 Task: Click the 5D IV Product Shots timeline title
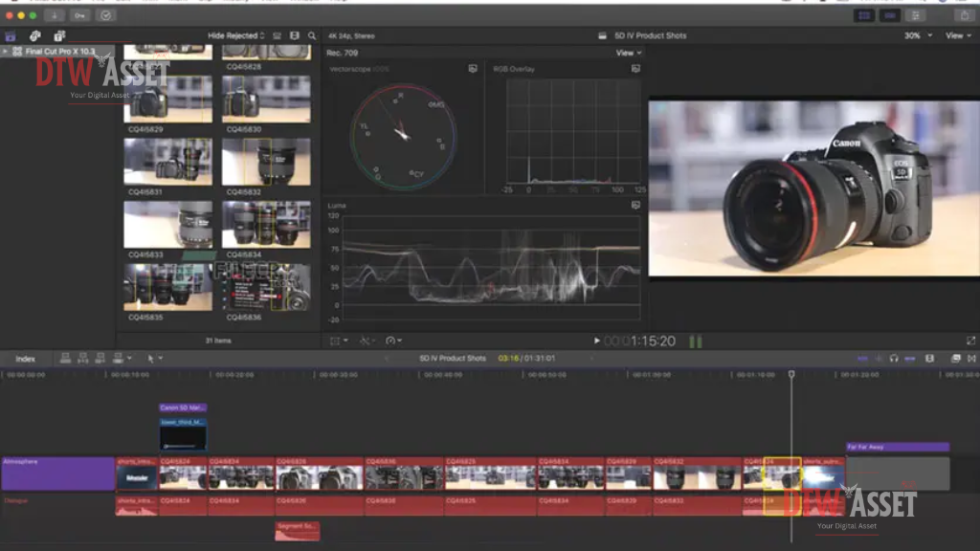click(x=453, y=359)
